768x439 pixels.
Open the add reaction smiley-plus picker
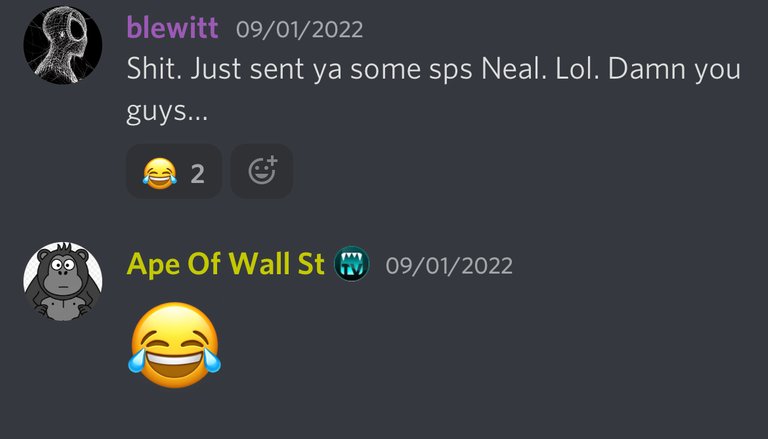262,171
